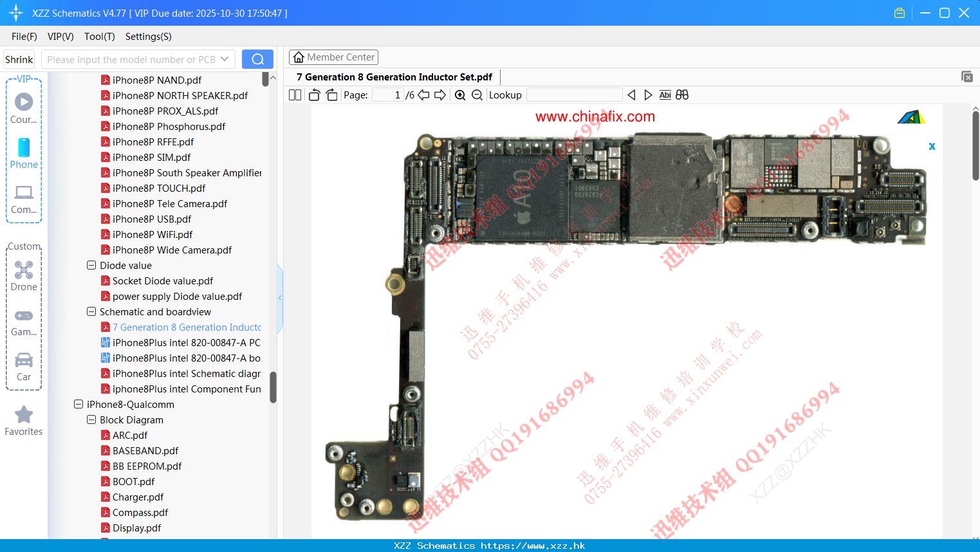The width and height of the screenshot is (980, 552).
Task: Zoom out of the PDF
Action: pyautogui.click(x=477, y=95)
